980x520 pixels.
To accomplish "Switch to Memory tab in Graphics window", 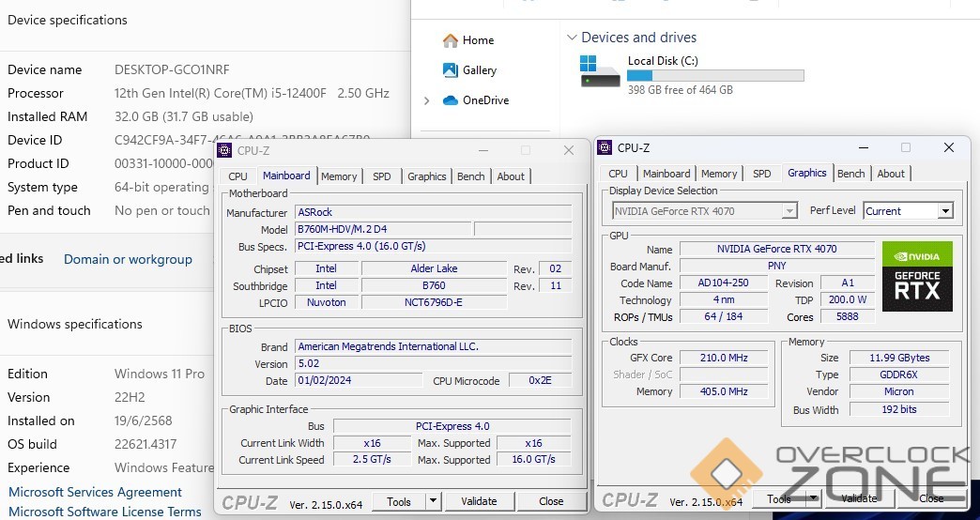I will 718,174.
